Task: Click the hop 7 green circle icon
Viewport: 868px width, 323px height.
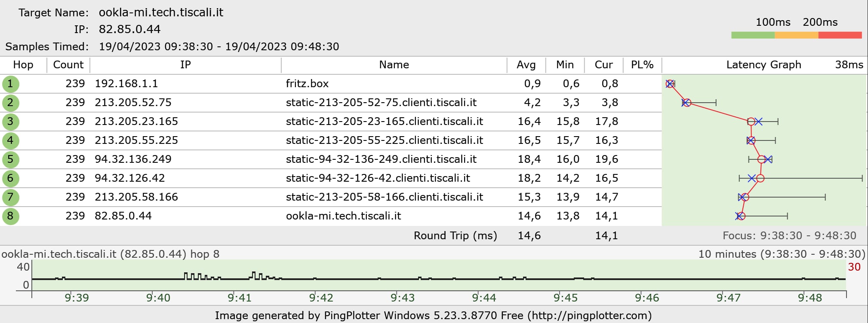Action: click(10, 197)
